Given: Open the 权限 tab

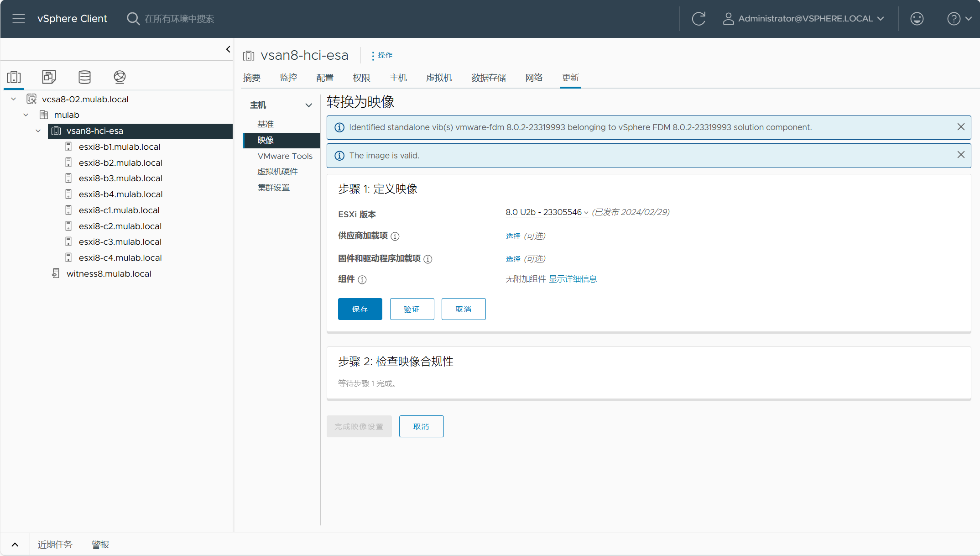Looking at the screenshot, I should tap(361, 78).
